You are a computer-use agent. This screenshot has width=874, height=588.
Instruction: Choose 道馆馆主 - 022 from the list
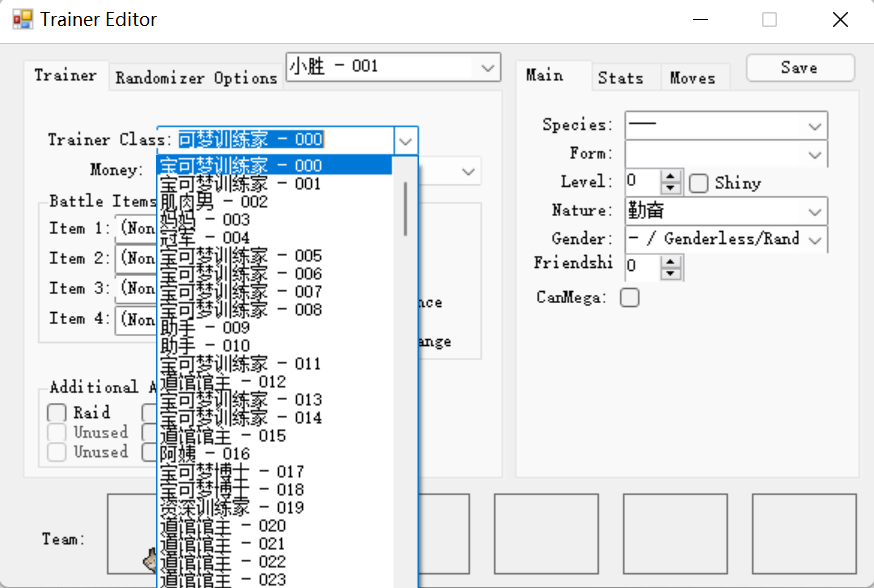(x=275, y=562)
